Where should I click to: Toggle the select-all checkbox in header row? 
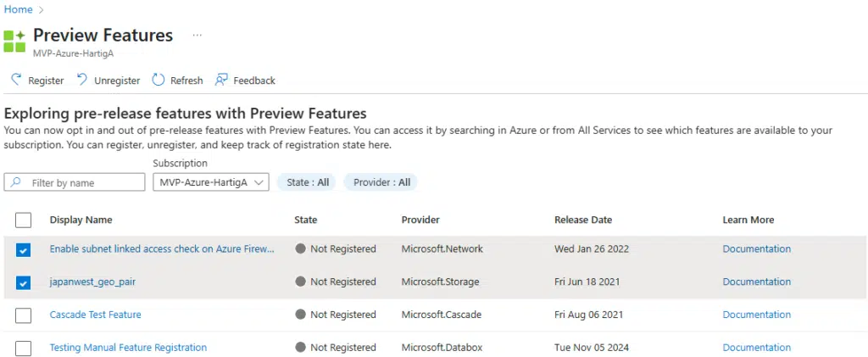[x=23, y=220]
